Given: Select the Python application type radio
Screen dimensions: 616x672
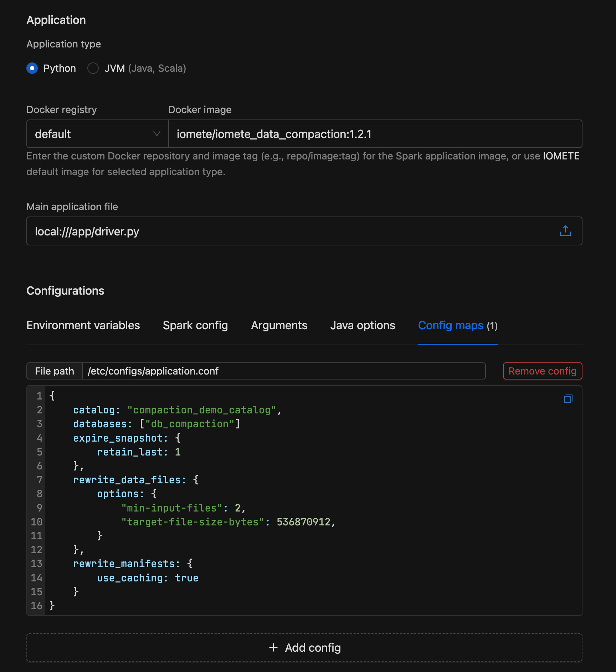Looking at the screenshot, I should (32, 68).
